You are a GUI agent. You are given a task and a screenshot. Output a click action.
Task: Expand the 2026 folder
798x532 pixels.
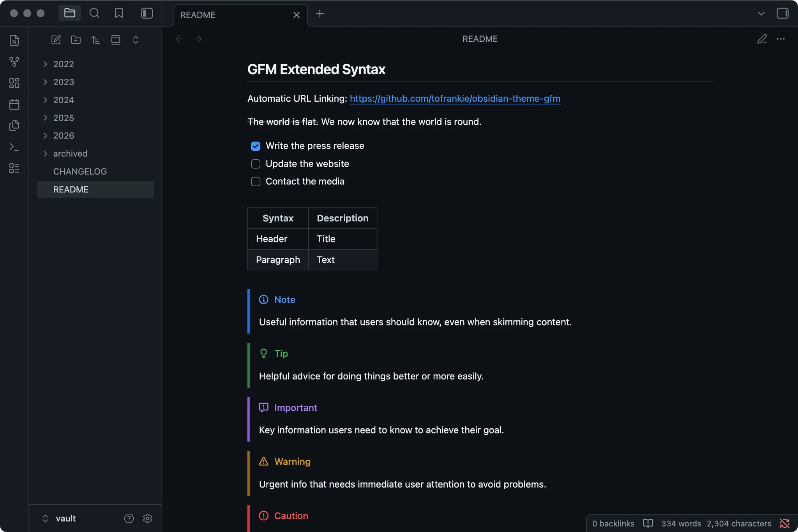[x=45, y=136]
